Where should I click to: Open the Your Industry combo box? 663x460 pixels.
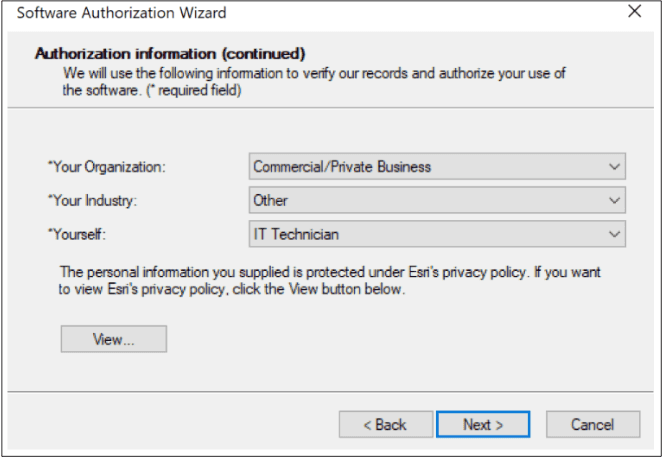click(x=436, y=200)
